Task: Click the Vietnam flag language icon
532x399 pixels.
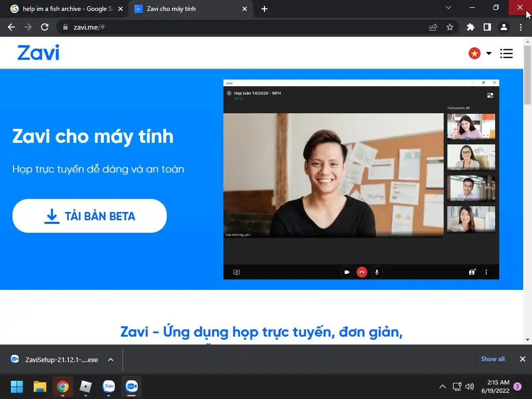Action: tap(474, 54)
